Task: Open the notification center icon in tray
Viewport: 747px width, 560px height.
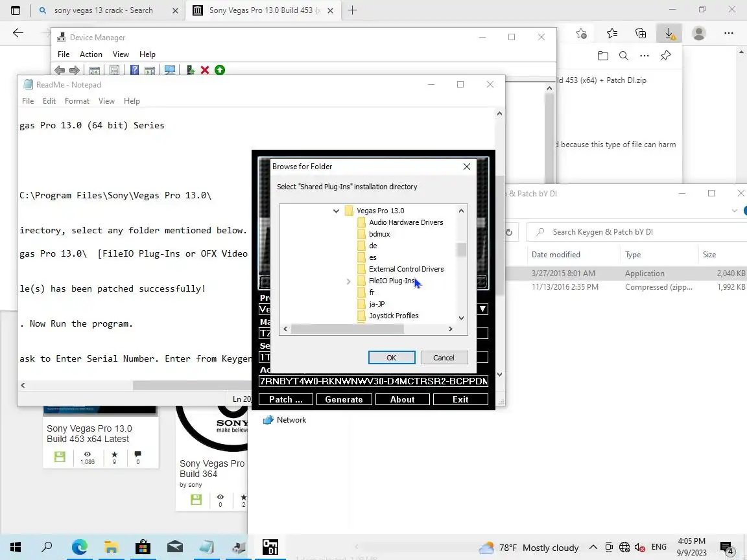Action: tap(726, 547)
